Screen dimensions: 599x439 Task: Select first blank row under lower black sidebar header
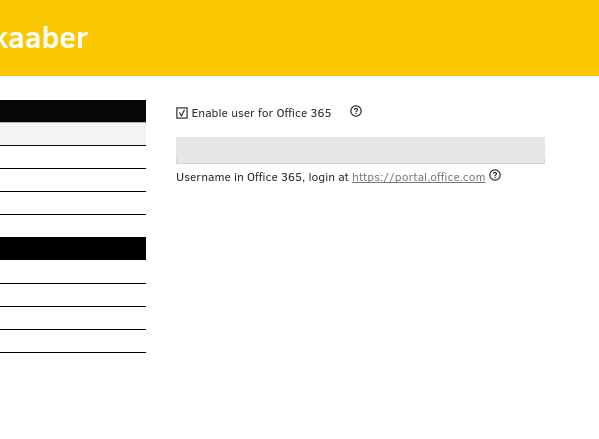click(x=73, y=272)
